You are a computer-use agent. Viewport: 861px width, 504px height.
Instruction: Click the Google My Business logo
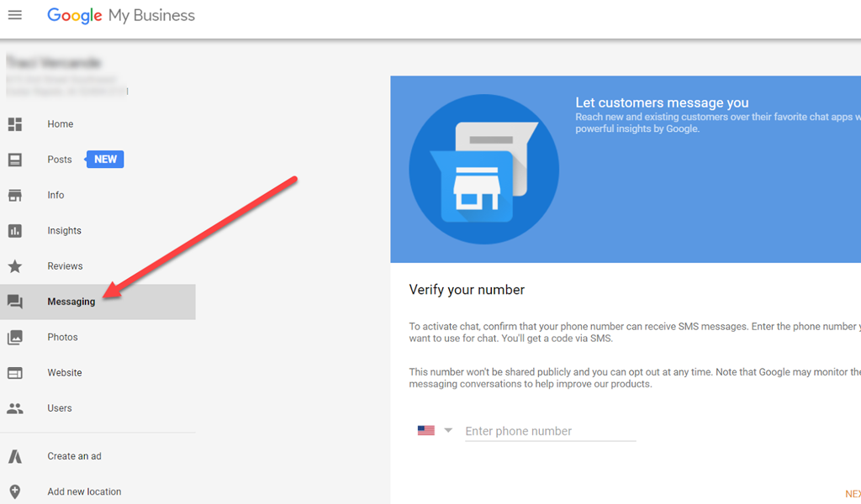click(x=121, y=15)
